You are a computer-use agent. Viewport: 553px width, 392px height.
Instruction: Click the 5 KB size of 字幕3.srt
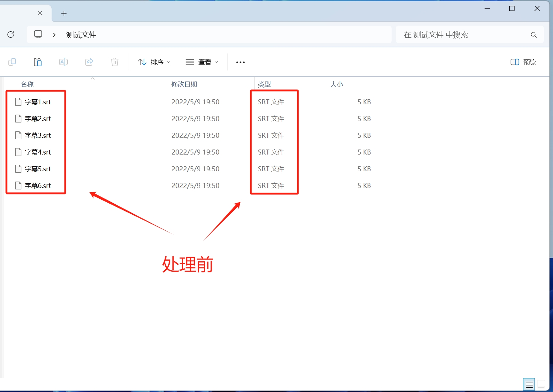[x=364, y=135]
